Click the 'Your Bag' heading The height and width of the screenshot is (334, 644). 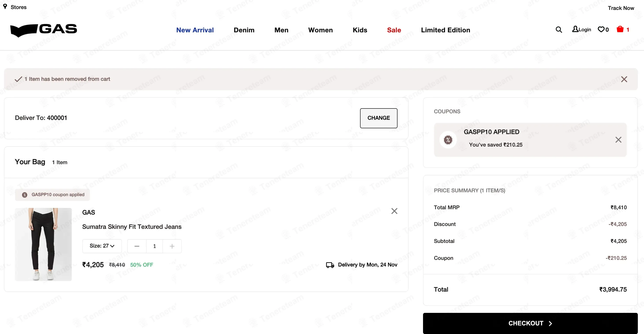(30, 162)
